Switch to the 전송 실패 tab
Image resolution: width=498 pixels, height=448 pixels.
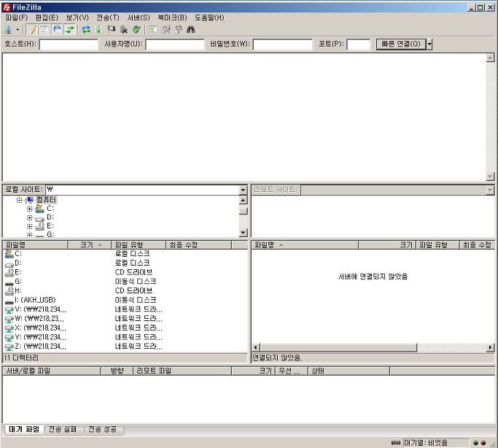pos(63,429)
